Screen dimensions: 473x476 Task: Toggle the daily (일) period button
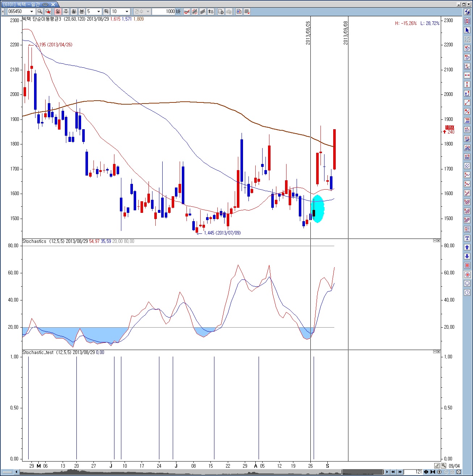point(58,12)
